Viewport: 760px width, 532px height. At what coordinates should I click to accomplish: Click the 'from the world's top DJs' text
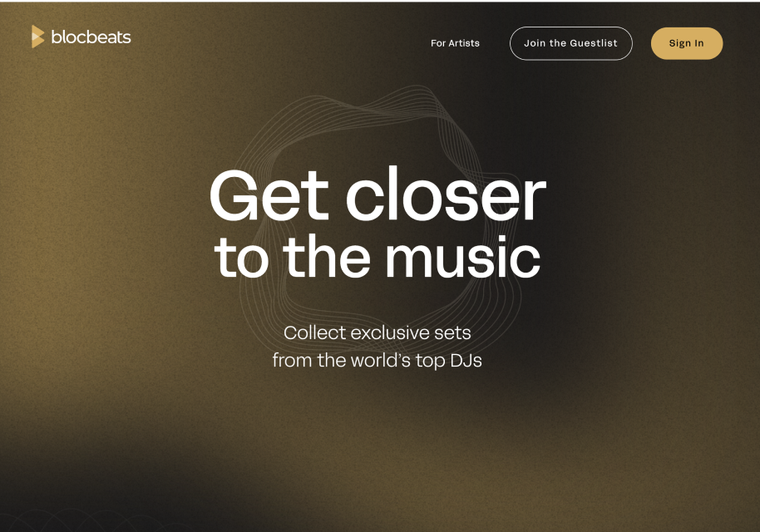tap(378, 361)
